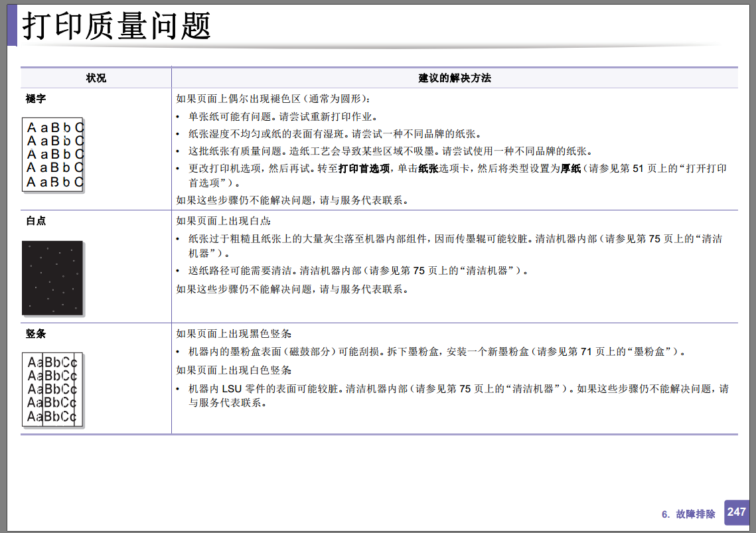The height and width of the screenshot is (533, 756).
Task: Click page number 247 badge
Action: pyautogui.click(x=736, y=512)
